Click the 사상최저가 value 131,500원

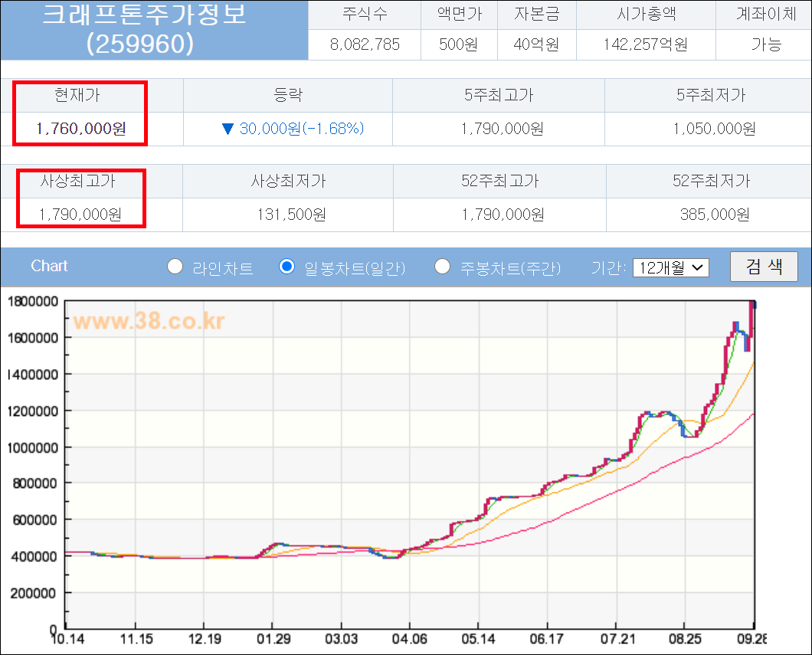[x=292, y=215]
